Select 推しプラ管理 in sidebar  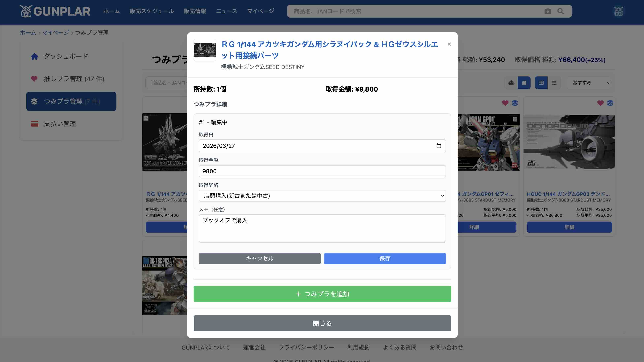click(71, 79)
